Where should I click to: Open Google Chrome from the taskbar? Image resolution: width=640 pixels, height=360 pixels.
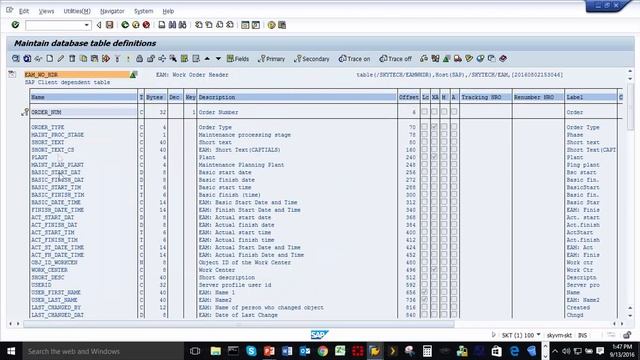click(x=322, y=351)
